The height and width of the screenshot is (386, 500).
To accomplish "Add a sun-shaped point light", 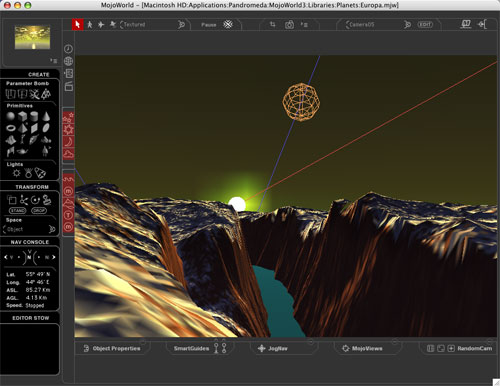I will pyautogui.click(x=16, y=173).
